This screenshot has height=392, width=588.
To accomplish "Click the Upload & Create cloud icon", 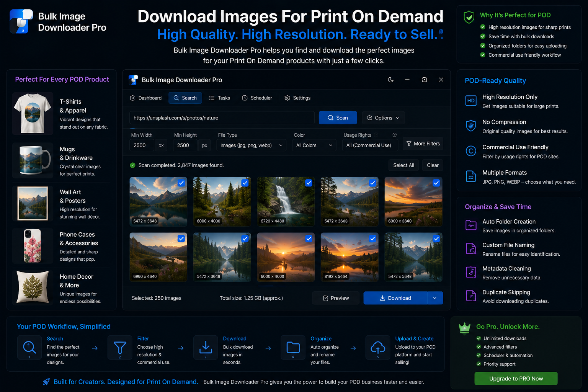I will (x=378, y=347).
